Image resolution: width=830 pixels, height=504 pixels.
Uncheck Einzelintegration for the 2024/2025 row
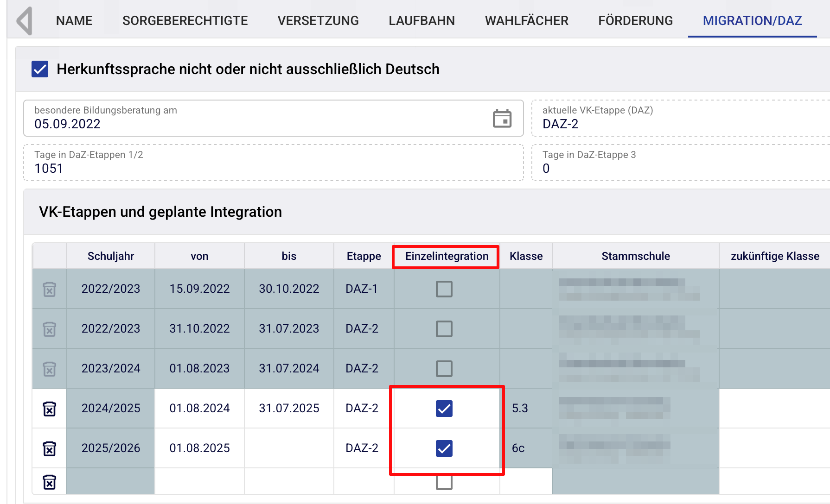444,409
